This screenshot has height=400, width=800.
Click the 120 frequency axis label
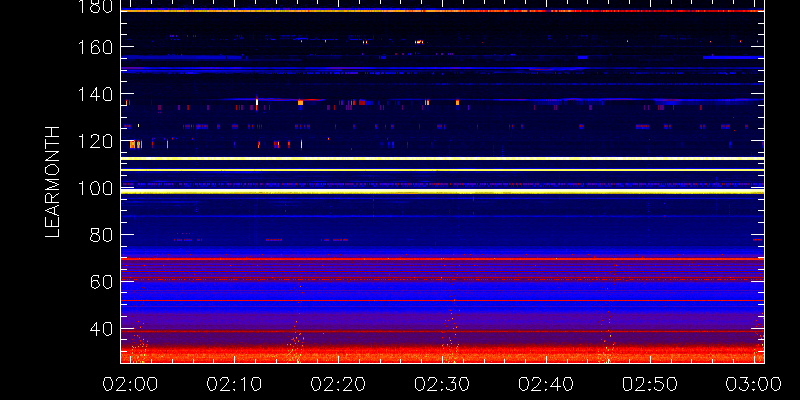point(96,141)
